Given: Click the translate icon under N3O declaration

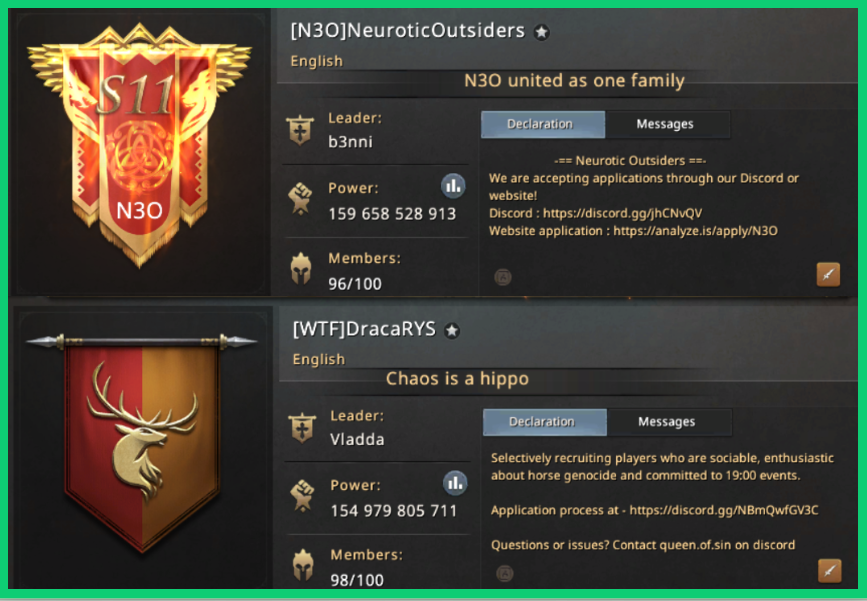Looking at the screenshot, I should tap(503, 277).
